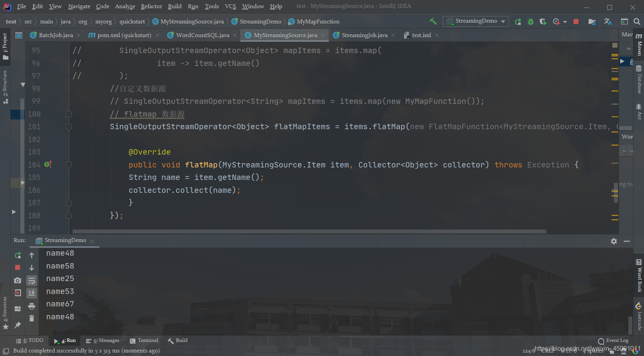Click the Translate icon in toolbar
644x356 pixels.
608,21
